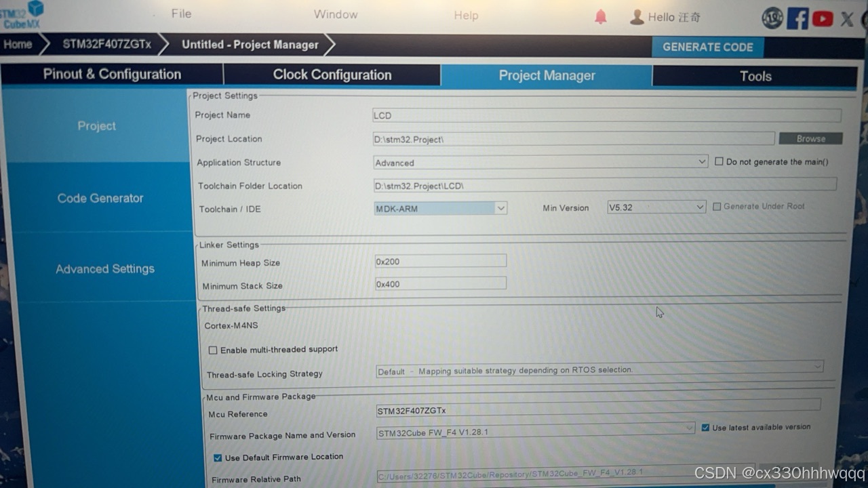Switch to the Tools tab
The width and height of the screenshot is (868, 488).
755,77
